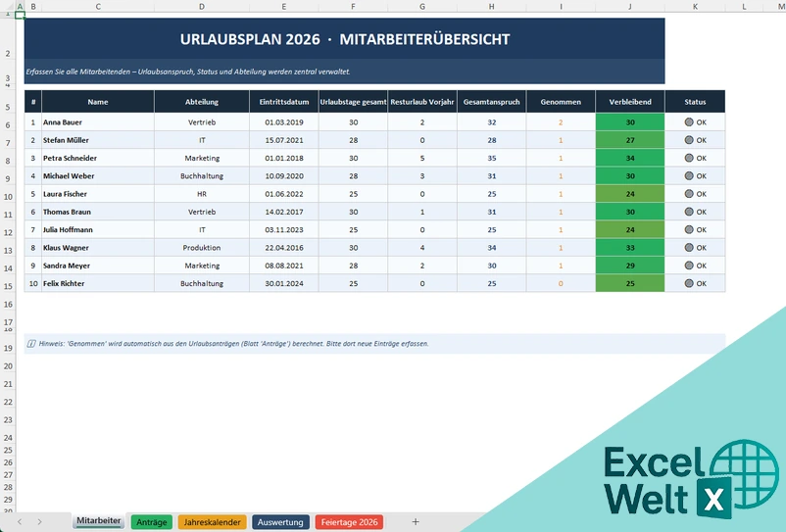Click the Produktion department cell

point(202,248)
